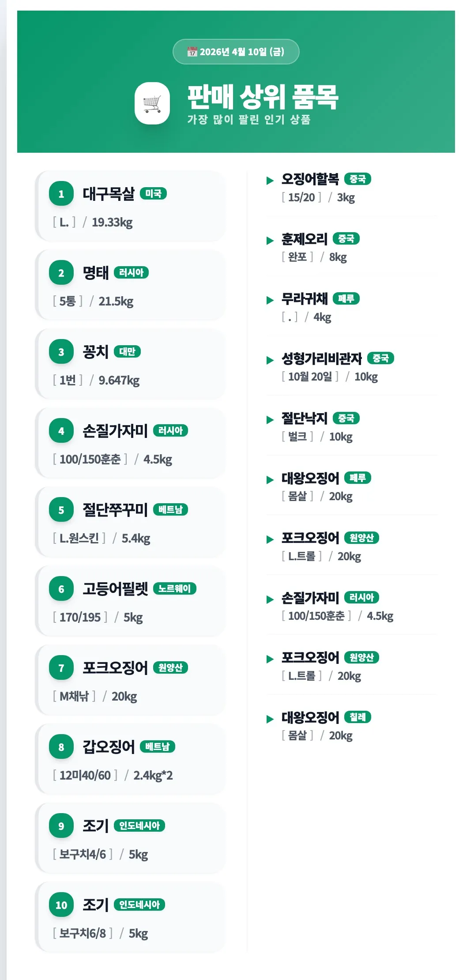The image size is (459, 980).
Task: Select the 2026년 4월 10일 date pill
Action: (236, 52)
